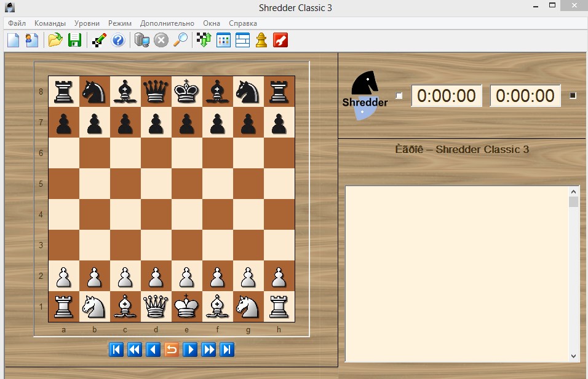This screenshot has height=379, width=588.
Task: Step forward one move arrow
Action: (x=190, y=350)
